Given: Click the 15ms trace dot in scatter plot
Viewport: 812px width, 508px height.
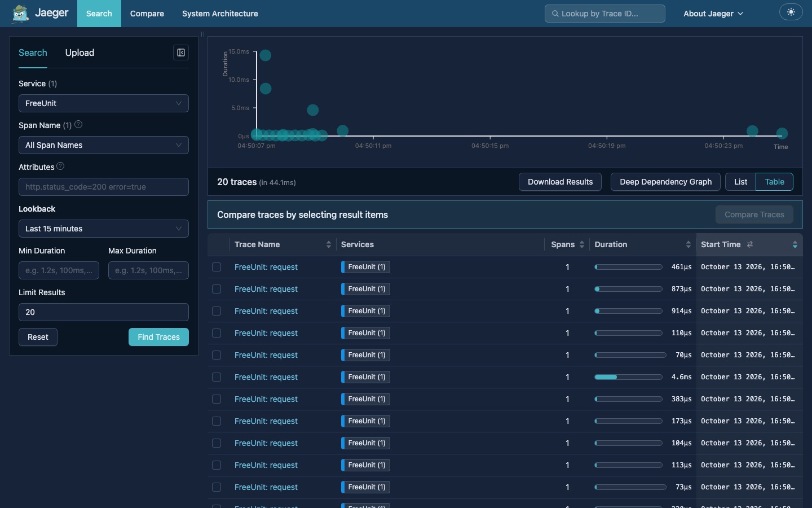Looking at the screenshot, I should pos(266,55).
